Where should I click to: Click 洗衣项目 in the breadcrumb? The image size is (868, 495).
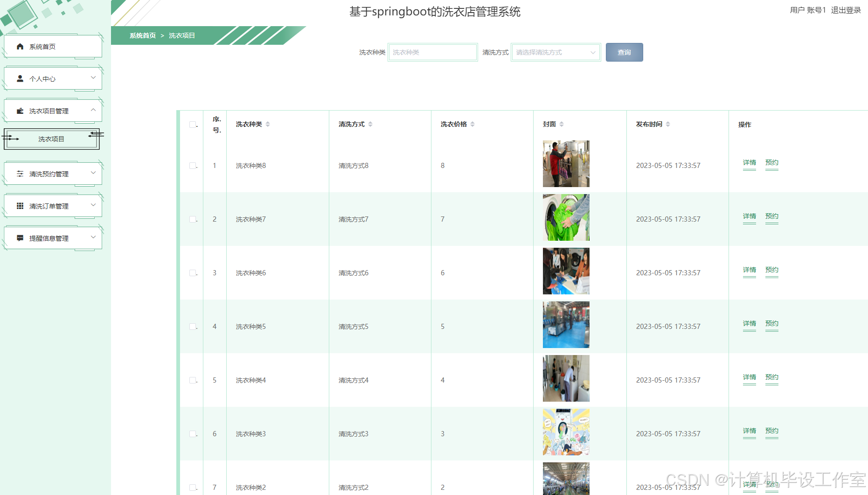pos(182,35)
